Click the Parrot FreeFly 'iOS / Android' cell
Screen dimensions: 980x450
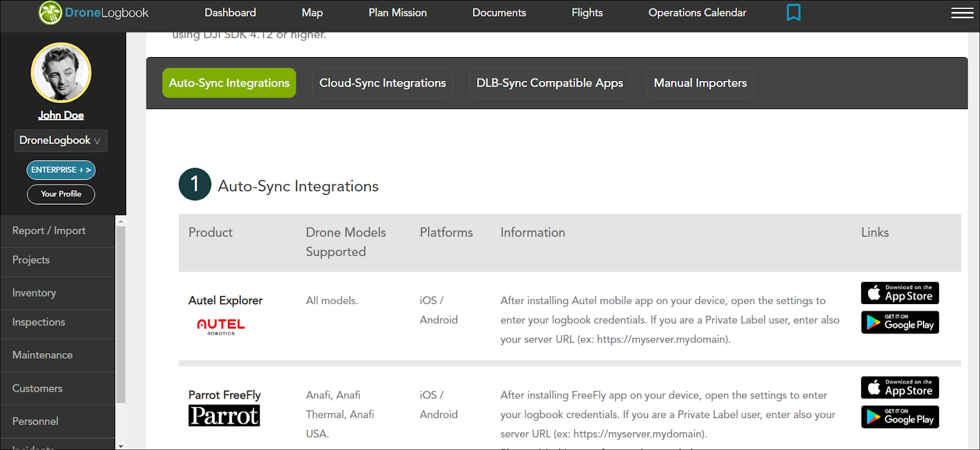[439, 405]
